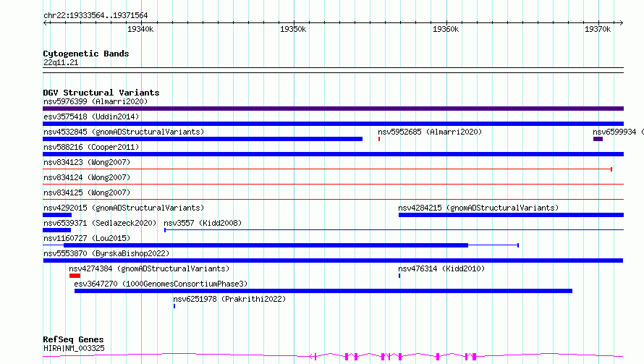Open the DGV Structural Variants track heading
Screen dimensions: 644x364
pyautogui.click(x=101, y=93)
